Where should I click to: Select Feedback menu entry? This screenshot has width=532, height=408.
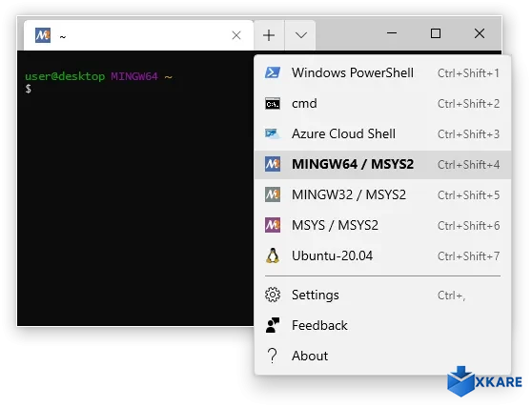tap(382, 326)
